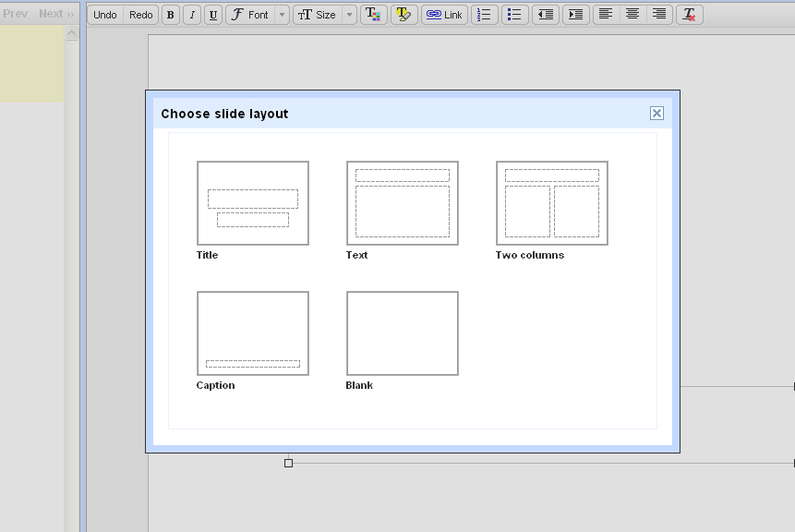Increase indent of text
This screenshot has width=795, height=532.
576,15
